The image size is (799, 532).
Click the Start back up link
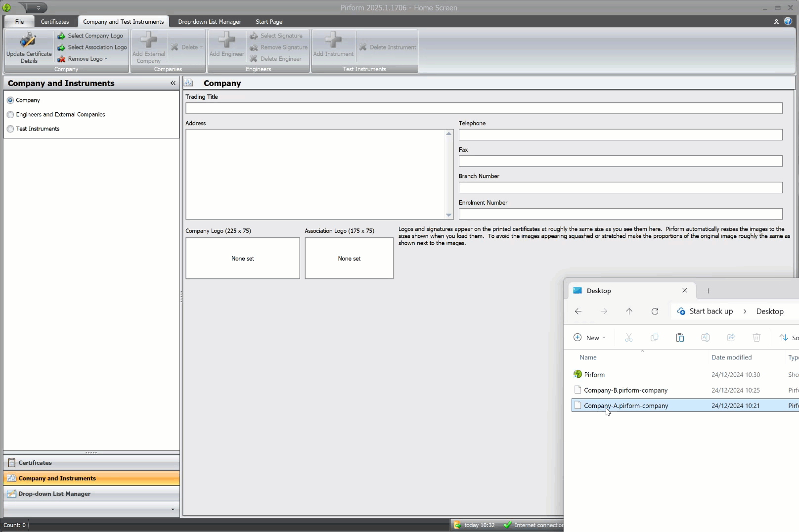click(x=711, y=311)
